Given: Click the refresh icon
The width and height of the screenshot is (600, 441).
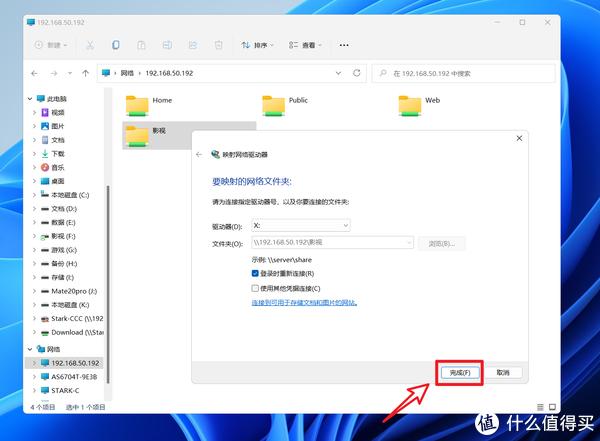Looking at the screenshot, I should click(357, 73).
